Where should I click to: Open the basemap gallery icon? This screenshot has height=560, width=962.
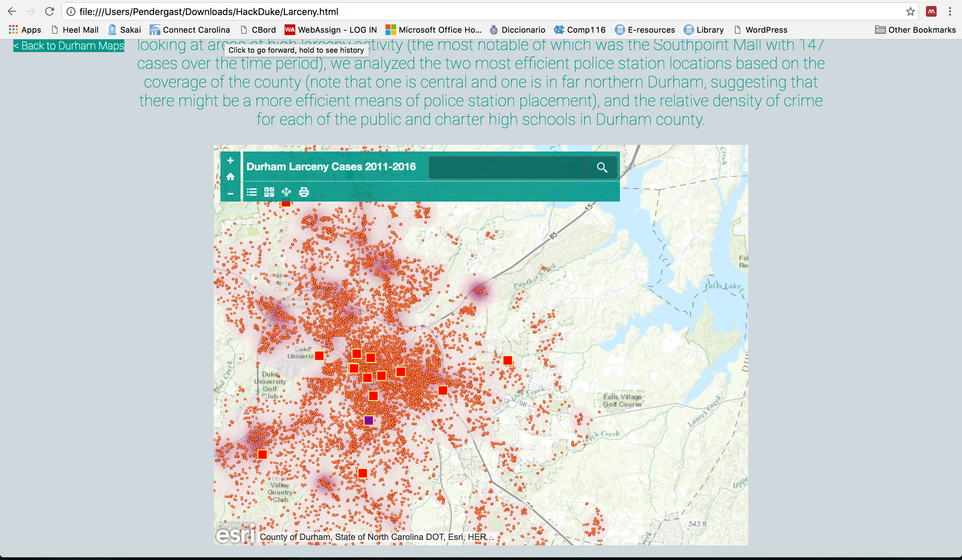pos(269,192)
